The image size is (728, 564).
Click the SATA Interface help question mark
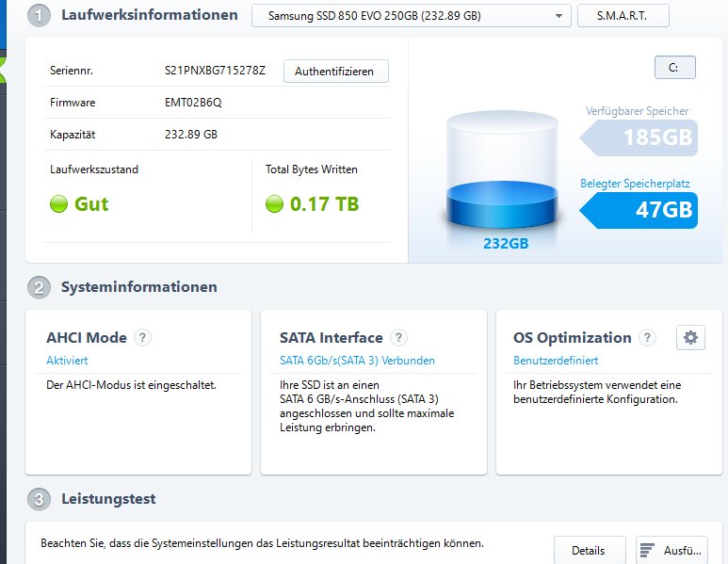pyautogui.click(x=398, y=337)
